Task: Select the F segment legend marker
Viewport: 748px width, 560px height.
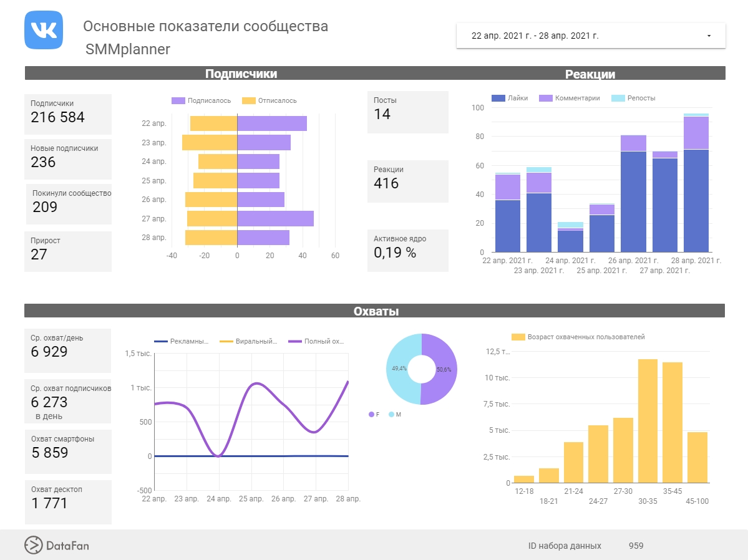Action: click(x=374, y=414)
